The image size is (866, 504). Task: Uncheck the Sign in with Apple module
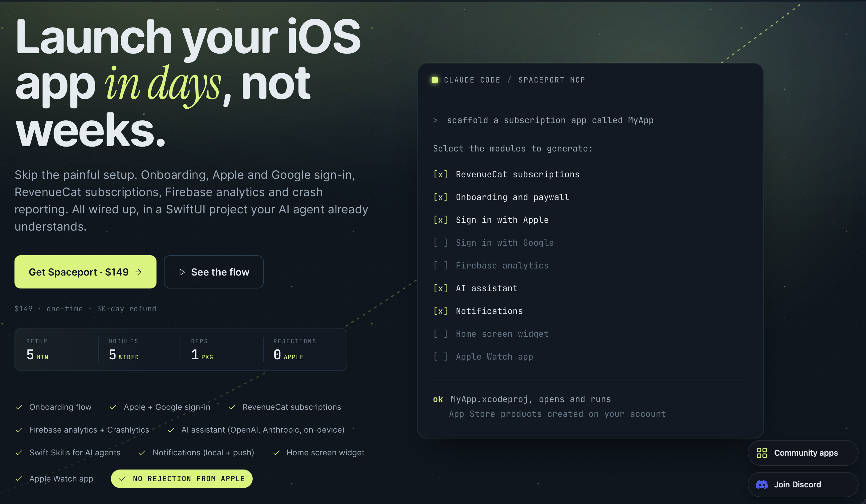click(x=440, y=220)
